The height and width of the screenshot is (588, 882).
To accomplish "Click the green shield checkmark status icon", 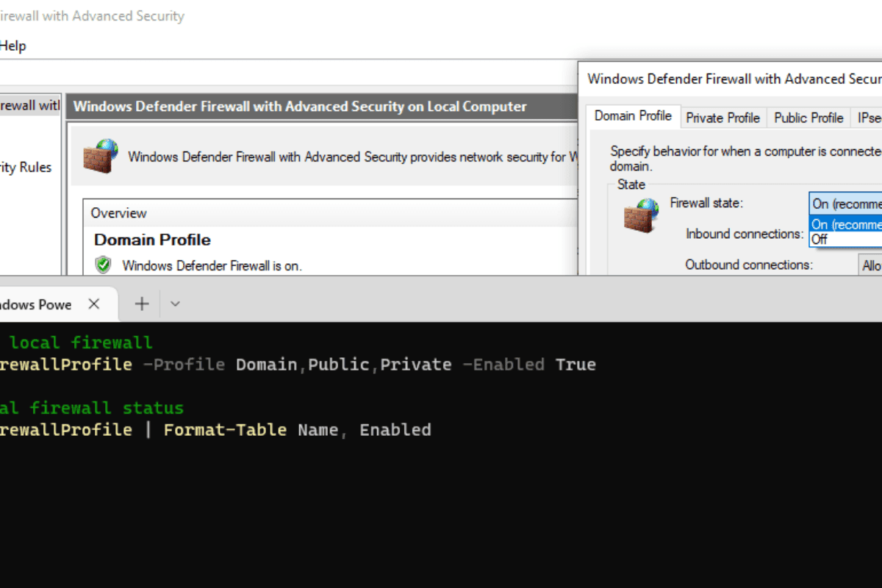I will [x=103, y=265].
